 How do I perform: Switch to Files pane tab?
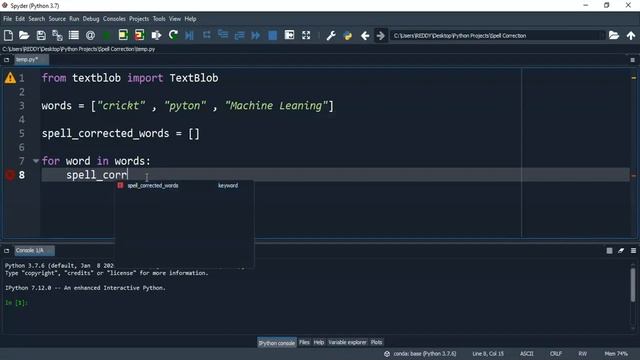click(x=304, y=342)
